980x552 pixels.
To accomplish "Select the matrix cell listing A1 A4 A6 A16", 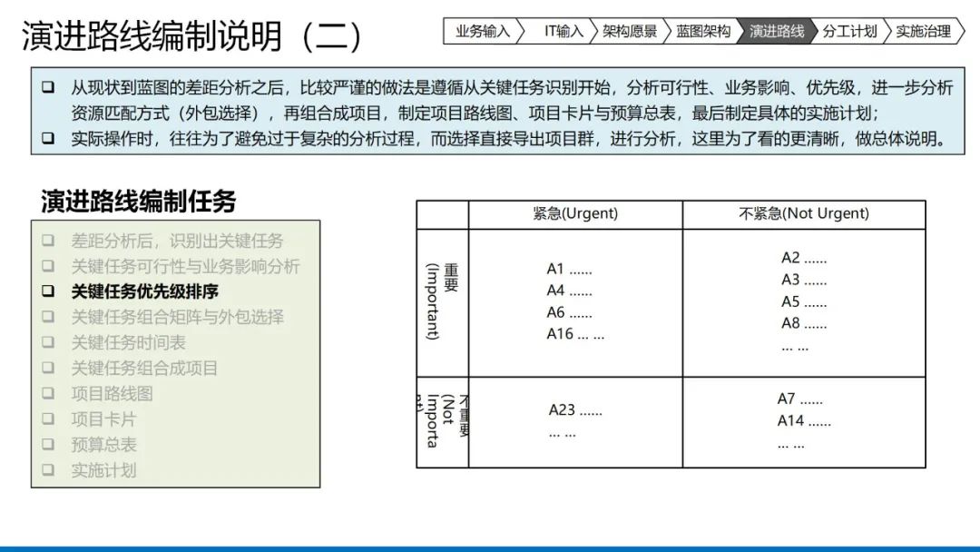I will point(575,301).
